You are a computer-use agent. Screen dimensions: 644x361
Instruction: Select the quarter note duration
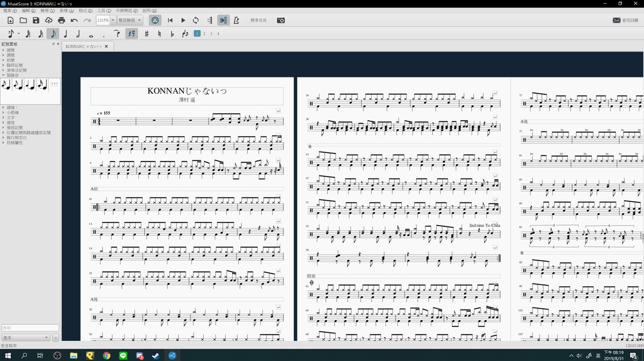pyautogui.click(x=65, y=34)
